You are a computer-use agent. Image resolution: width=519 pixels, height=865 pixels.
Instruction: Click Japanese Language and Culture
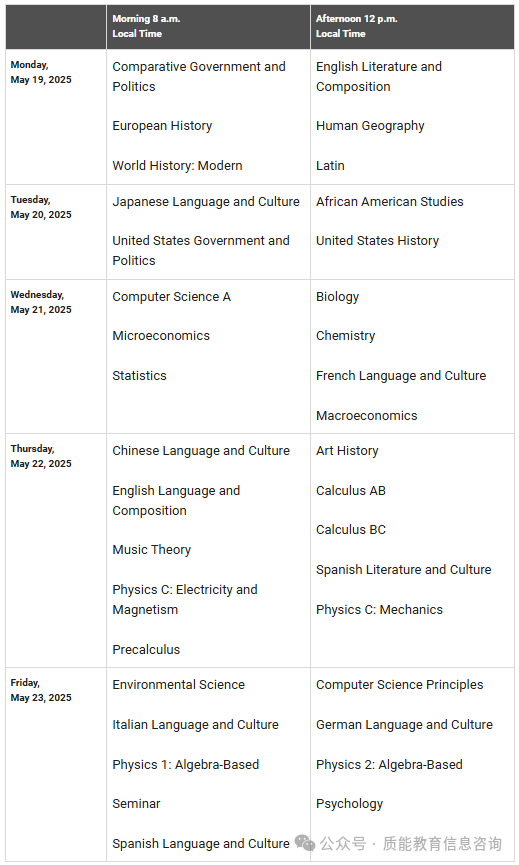[206, 202]
